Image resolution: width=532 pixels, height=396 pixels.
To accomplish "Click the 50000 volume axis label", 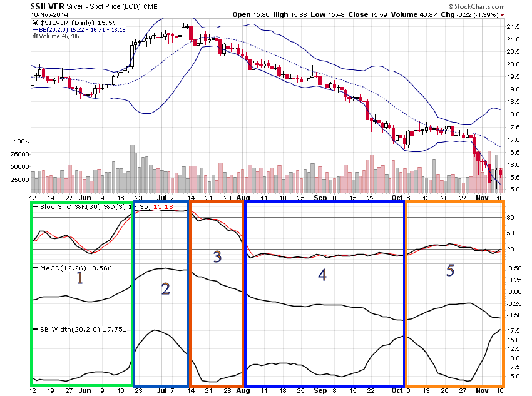I will pos(20,166).
